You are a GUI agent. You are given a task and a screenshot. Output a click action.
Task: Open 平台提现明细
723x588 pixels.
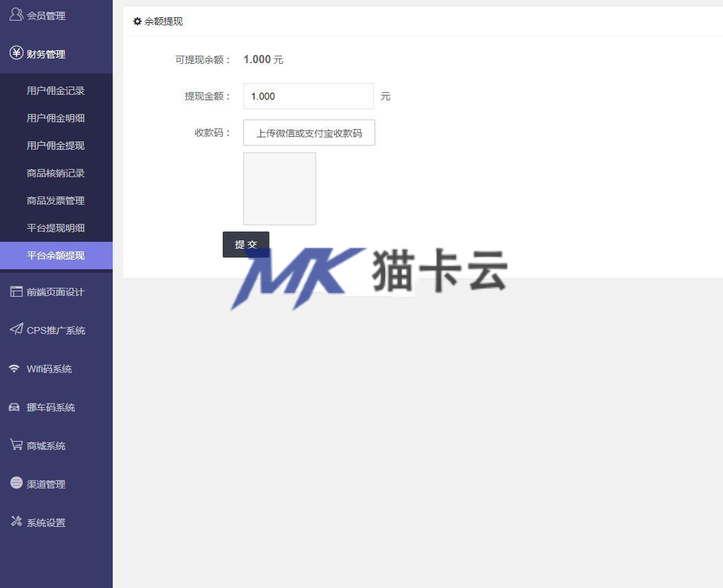point(56,228)
